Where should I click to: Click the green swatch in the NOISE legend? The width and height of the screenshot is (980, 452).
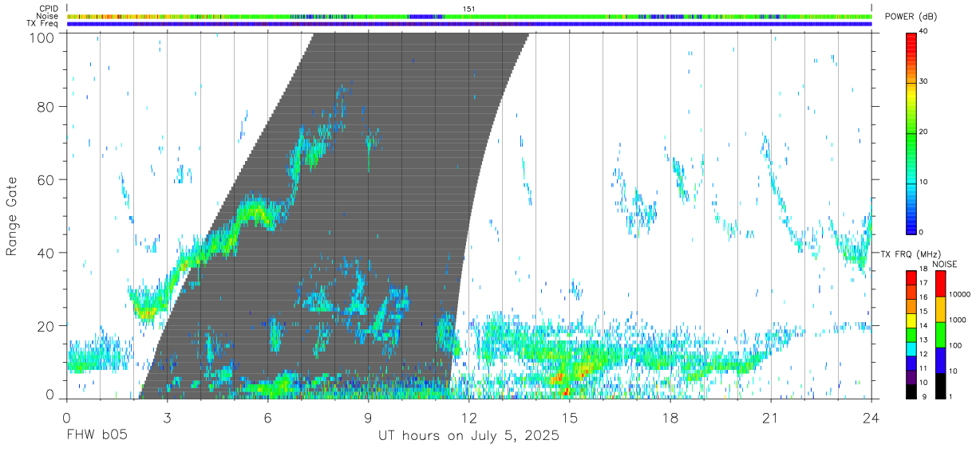pos(940,335)
